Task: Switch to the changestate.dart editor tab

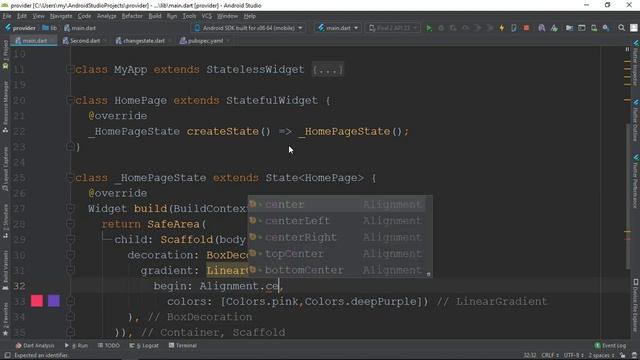Action: click(x=143, y=41)
